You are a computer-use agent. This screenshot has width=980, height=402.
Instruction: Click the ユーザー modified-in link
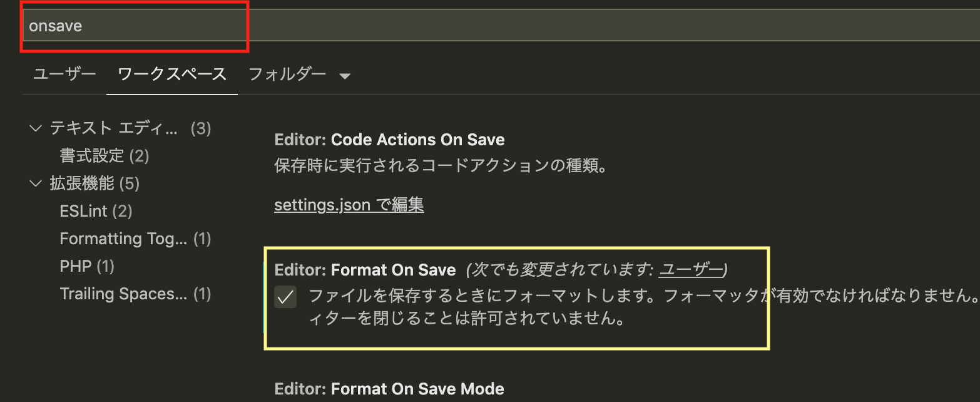click(x=691, y=269)
